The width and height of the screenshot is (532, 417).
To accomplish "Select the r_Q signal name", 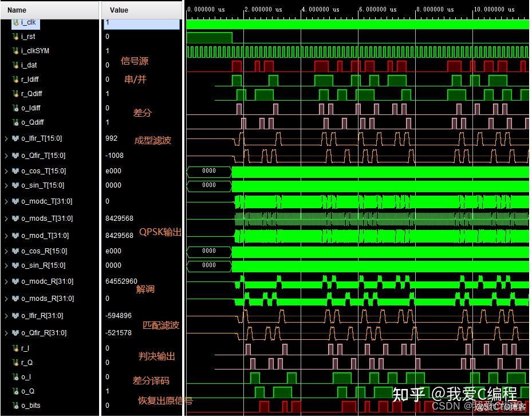I will [26, 363].
